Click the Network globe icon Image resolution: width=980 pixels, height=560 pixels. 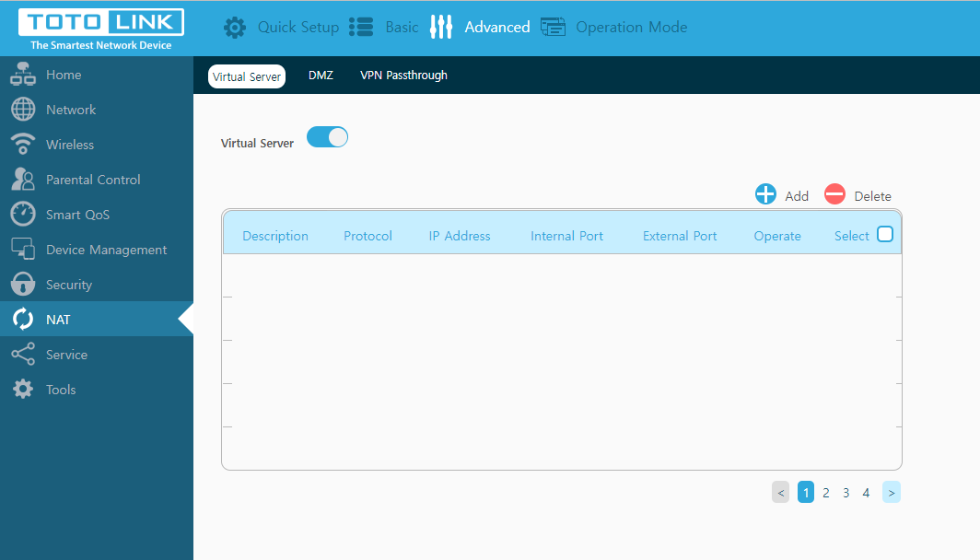[x=23, y=110]
